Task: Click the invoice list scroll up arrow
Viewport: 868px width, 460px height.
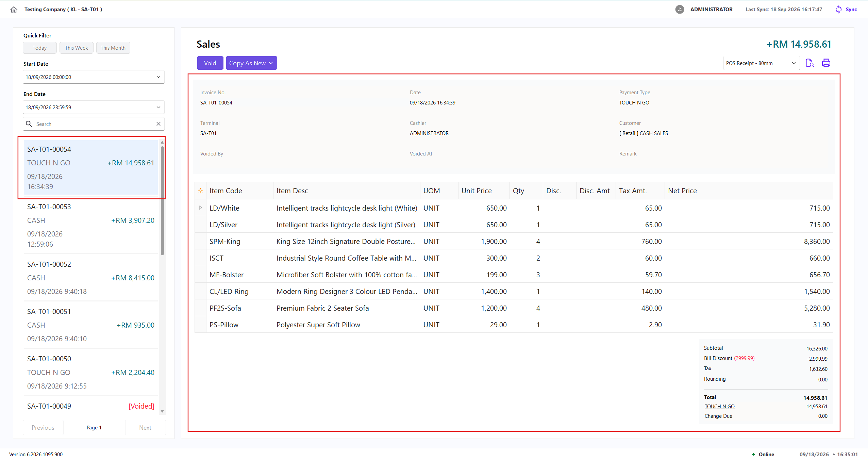Action: tap(162, 142)
